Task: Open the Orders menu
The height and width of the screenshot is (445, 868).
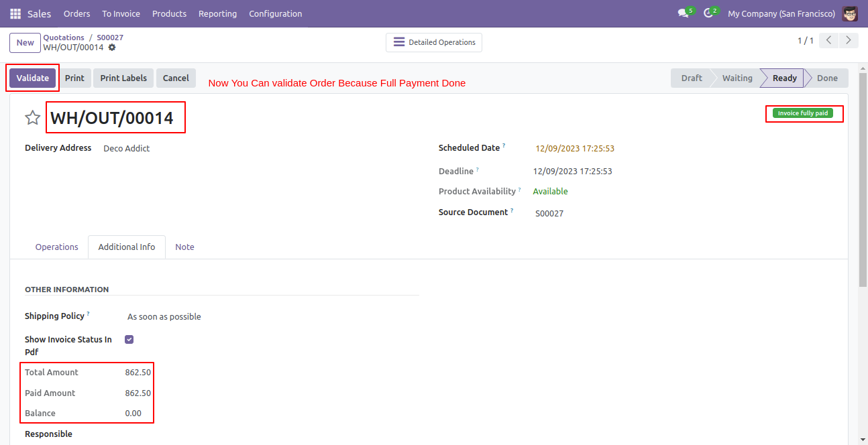Action: (x=76, y=13)
